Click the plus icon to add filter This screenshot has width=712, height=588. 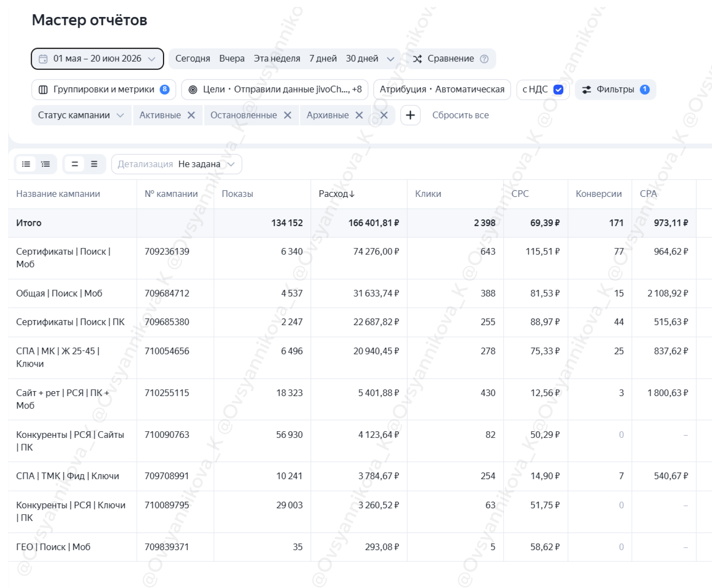click(x=410, y=115)
